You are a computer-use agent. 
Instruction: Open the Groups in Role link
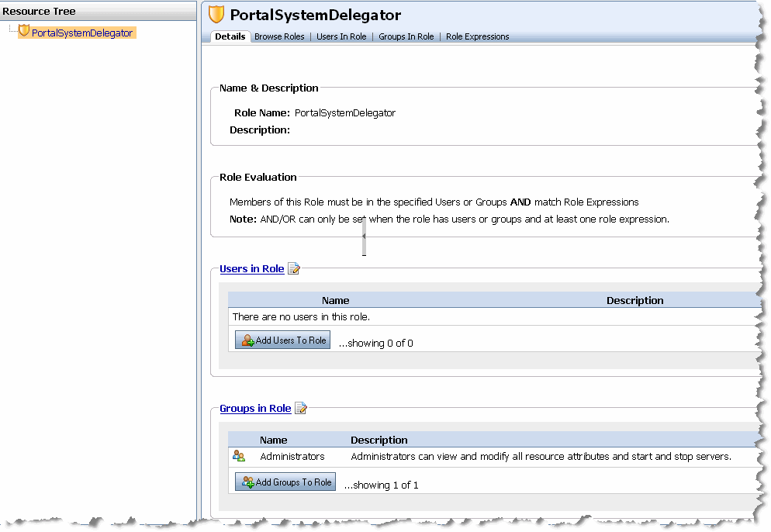point(255,408)
